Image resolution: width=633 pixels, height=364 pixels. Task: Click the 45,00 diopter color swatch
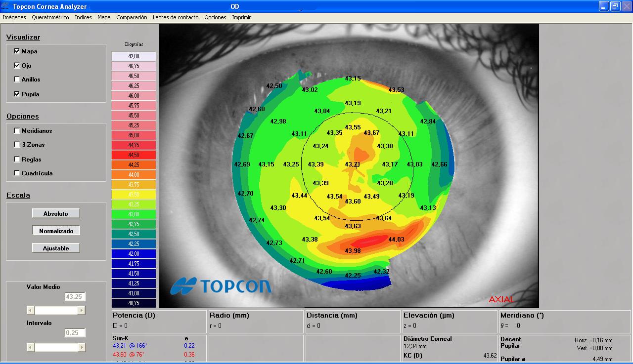134,135
